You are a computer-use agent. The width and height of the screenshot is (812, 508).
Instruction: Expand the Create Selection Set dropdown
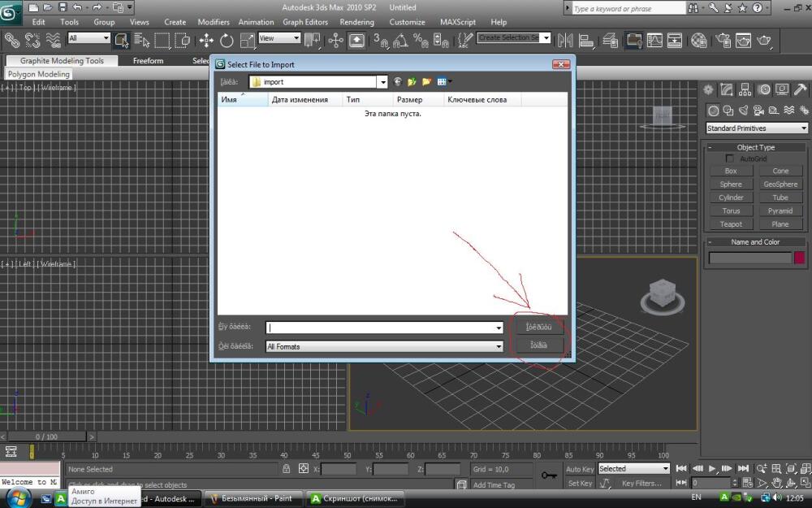coord(546,37)
